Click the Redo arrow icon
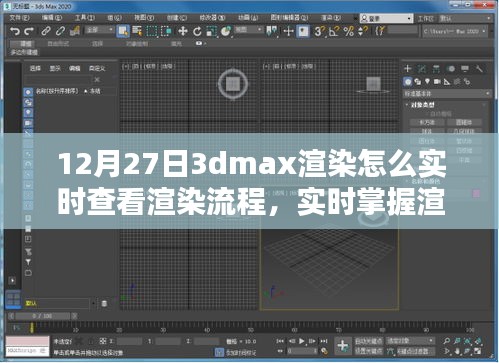Screen dimensions: 499x363 [x=29, y=31]
